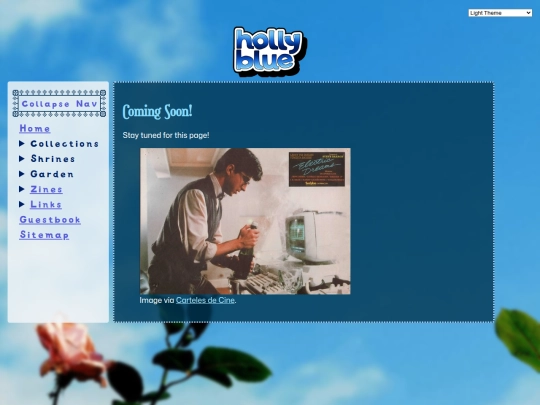
Task: Follow the Carteles de Cine link
Action: pyautogui.click(x=205, y=300)
